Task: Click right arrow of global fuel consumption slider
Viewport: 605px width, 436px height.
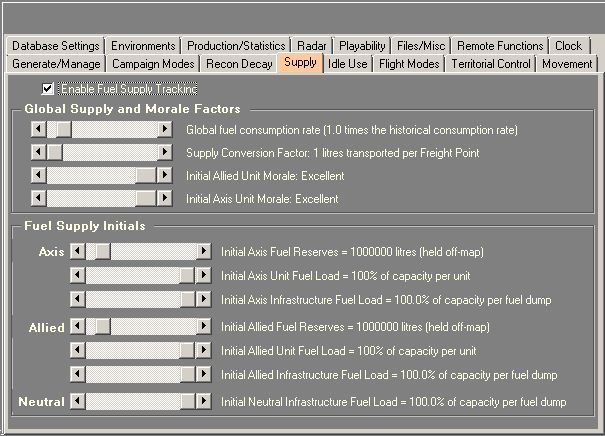Action: pos(165,129)
